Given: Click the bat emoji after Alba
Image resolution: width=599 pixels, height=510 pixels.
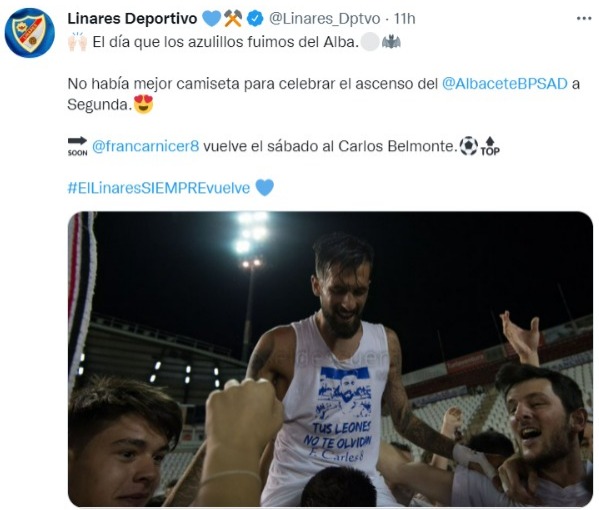Looking at the screenshot, I should click(391, 42).
